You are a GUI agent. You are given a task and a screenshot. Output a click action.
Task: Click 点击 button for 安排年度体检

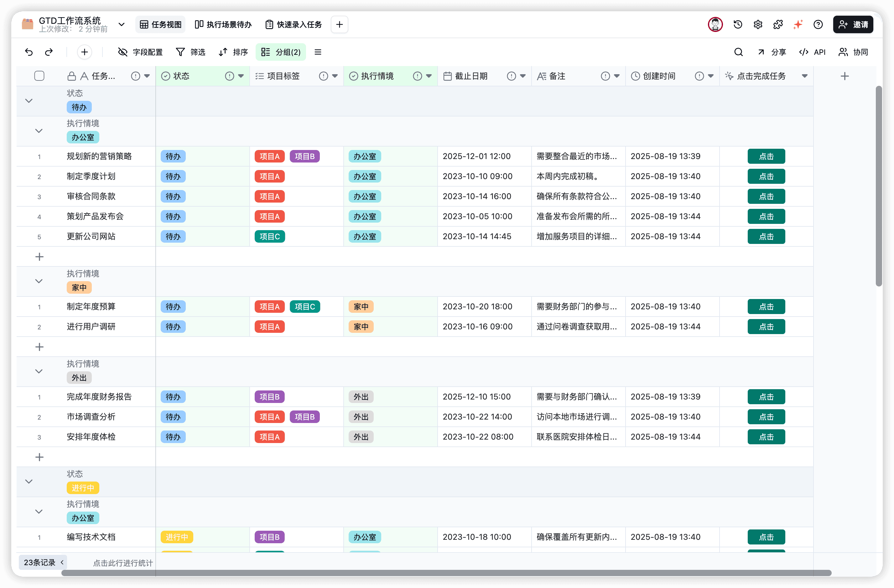pyautogui.click(x=766, y=437)
